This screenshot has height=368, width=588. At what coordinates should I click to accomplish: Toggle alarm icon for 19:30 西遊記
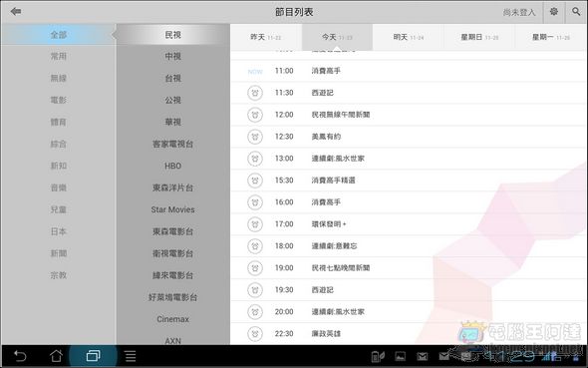click(255, 290)
